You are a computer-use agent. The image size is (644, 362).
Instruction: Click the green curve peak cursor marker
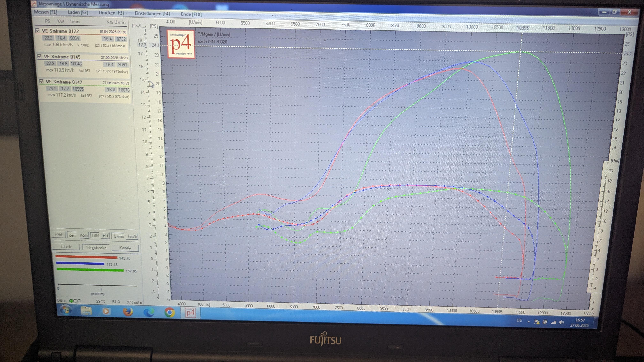coord(521,52)
